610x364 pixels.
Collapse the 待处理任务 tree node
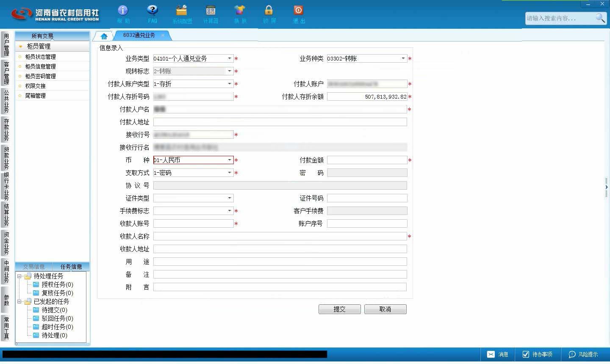point(19,276)
